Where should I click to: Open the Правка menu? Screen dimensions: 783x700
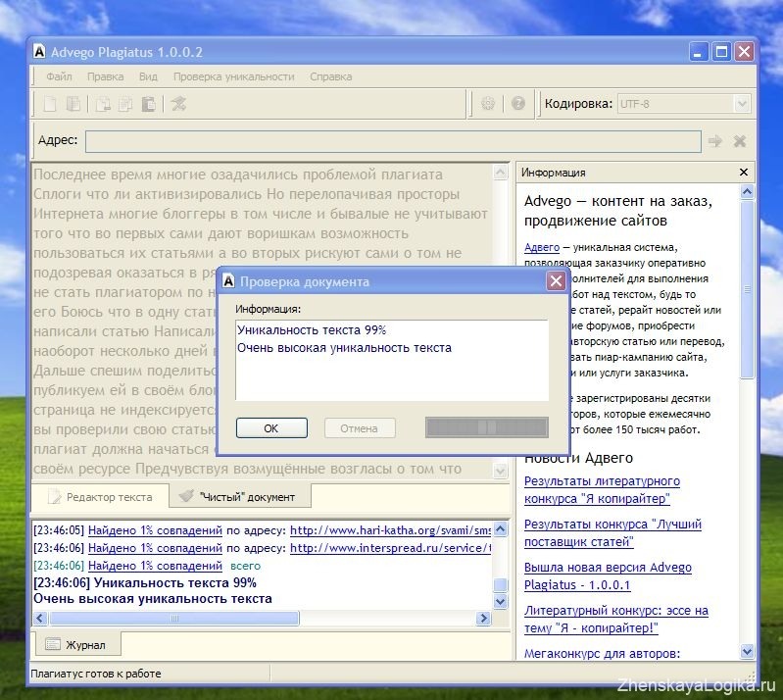[106, 76]
